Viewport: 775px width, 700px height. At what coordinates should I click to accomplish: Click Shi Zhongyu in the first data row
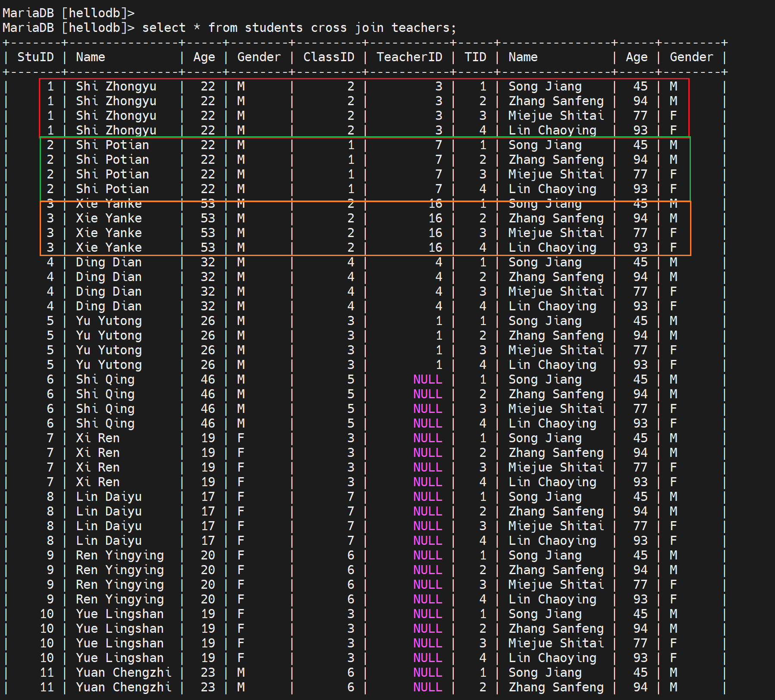click(116, 87)
